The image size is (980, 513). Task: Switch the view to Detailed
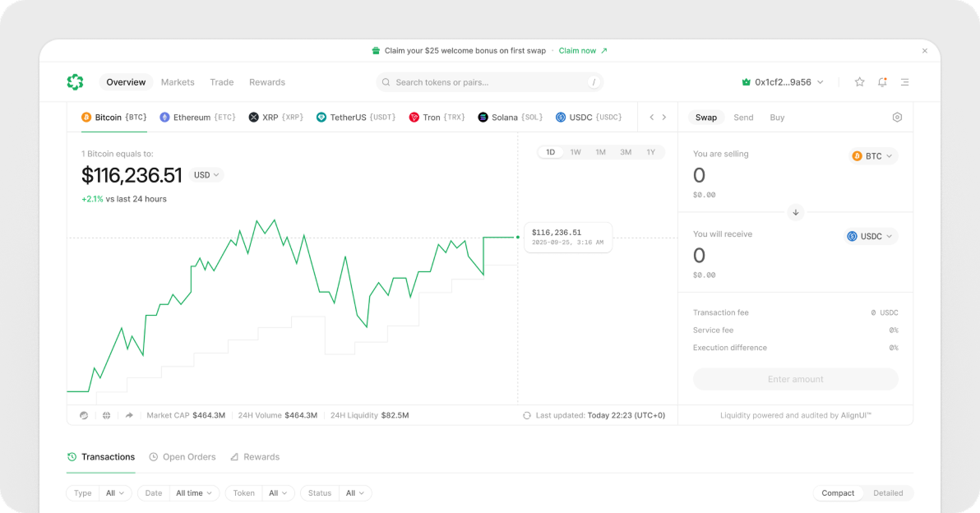(888, 493)
